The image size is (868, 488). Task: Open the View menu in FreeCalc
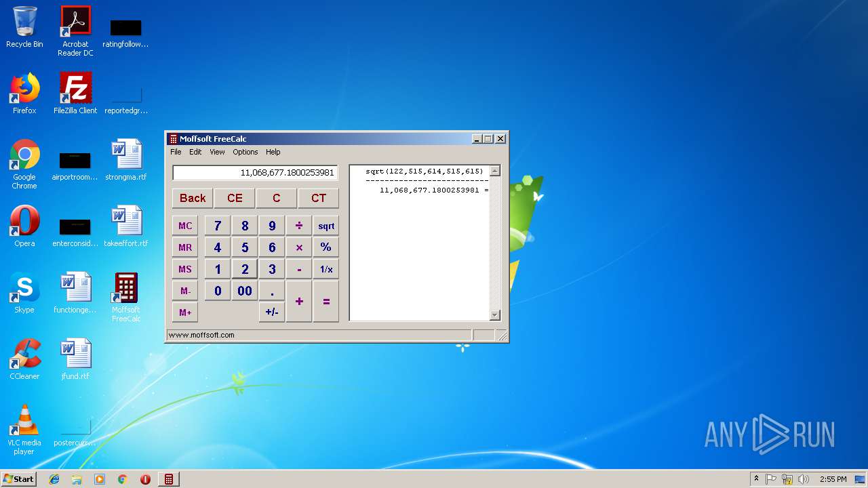[x=217, y=152]
